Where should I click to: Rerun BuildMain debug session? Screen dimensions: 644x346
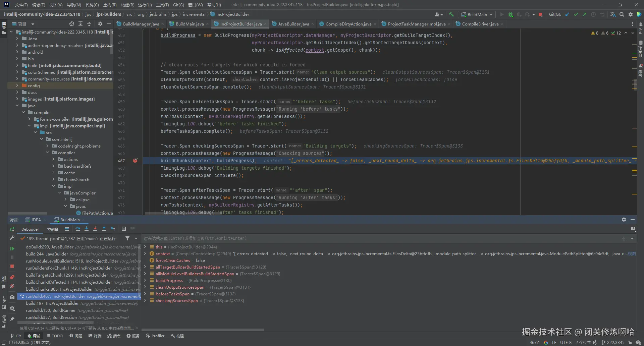point(12,229)
